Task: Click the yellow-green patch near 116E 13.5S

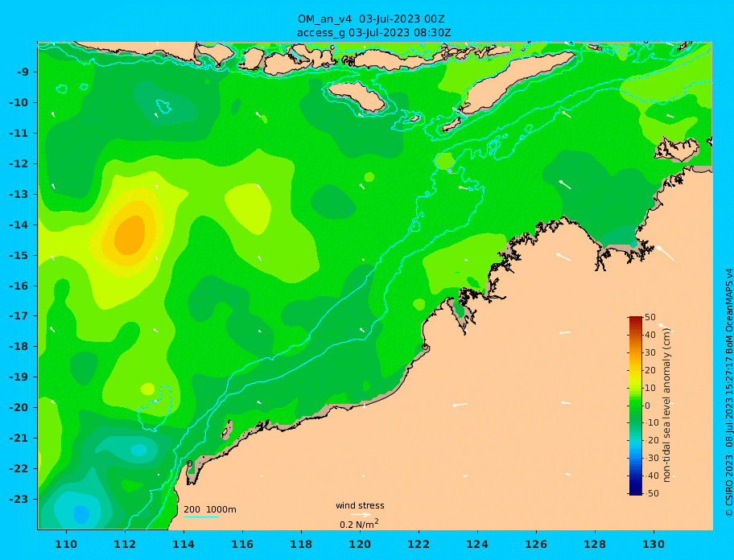Action: [249, 208]
